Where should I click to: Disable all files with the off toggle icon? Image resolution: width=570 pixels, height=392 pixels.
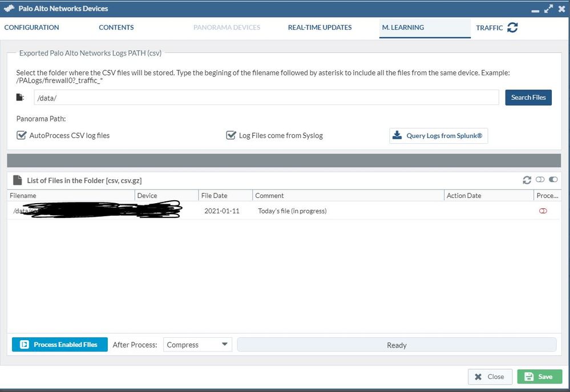[x=540, y=179]
